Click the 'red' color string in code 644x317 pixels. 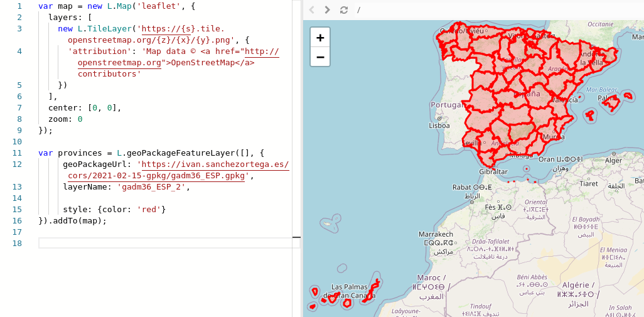(x=149, y=210)
